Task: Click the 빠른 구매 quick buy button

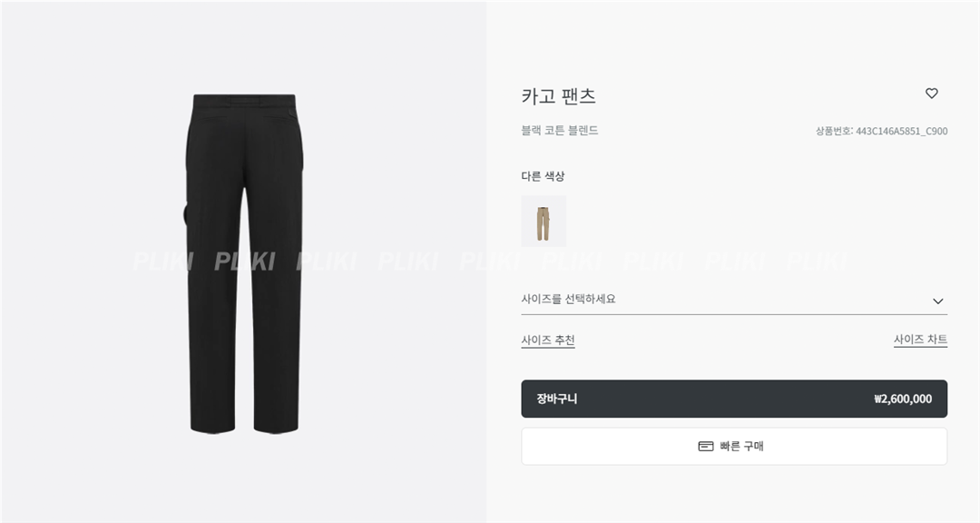Action: [x=734, y=446]
